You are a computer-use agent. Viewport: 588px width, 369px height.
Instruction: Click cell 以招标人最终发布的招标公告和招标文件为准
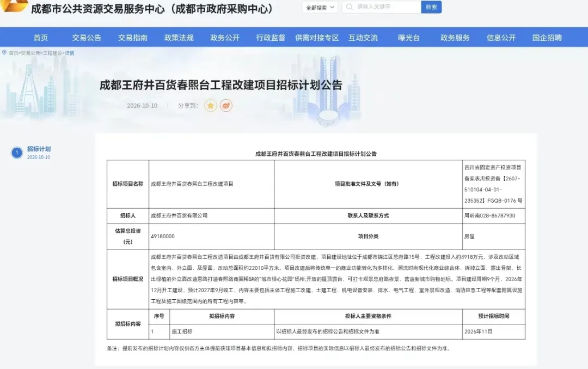pyautogui.click(x=368, y=332)
